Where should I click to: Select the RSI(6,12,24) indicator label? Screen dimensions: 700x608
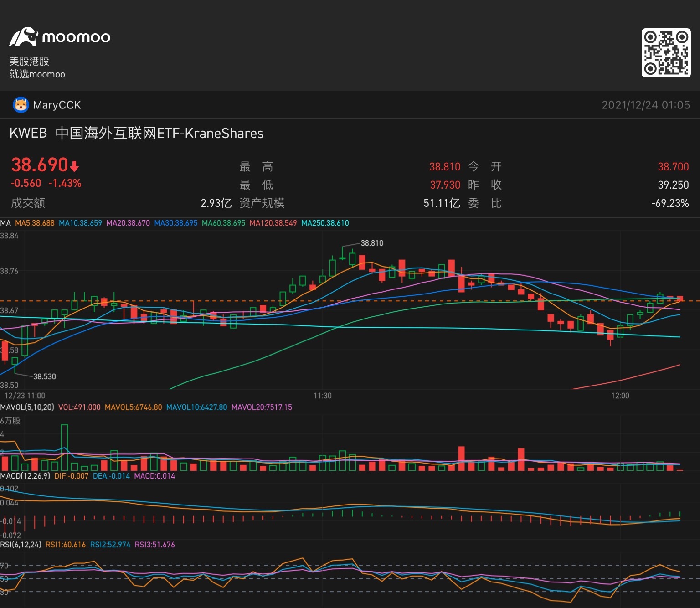pyautogui.click(x=21, y=545)
